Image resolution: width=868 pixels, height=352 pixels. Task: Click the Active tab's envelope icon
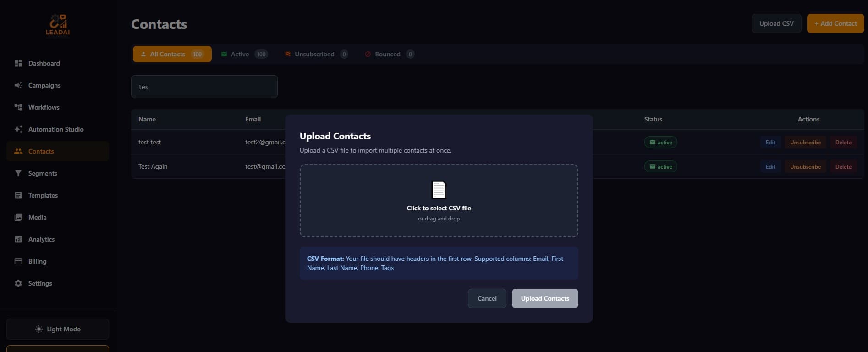coord(224,54)
